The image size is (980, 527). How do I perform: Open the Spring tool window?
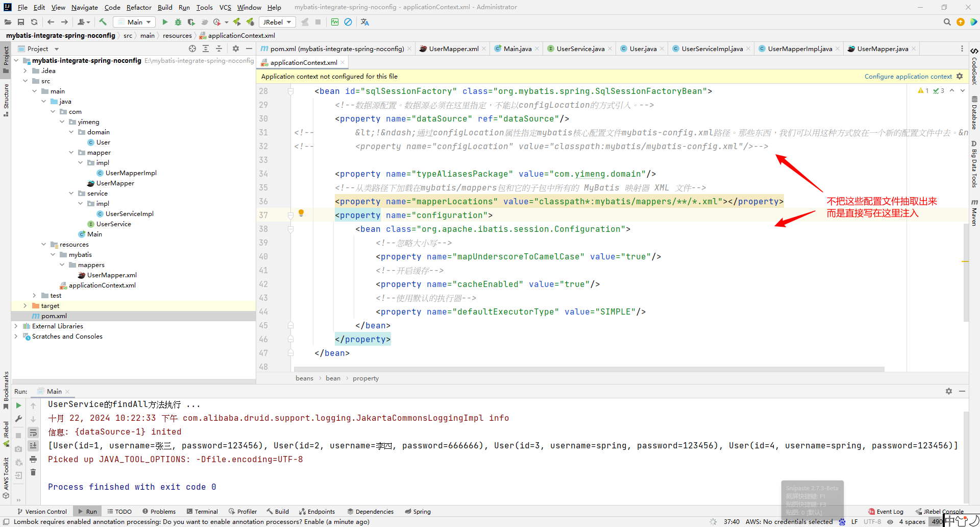(418, 511)
